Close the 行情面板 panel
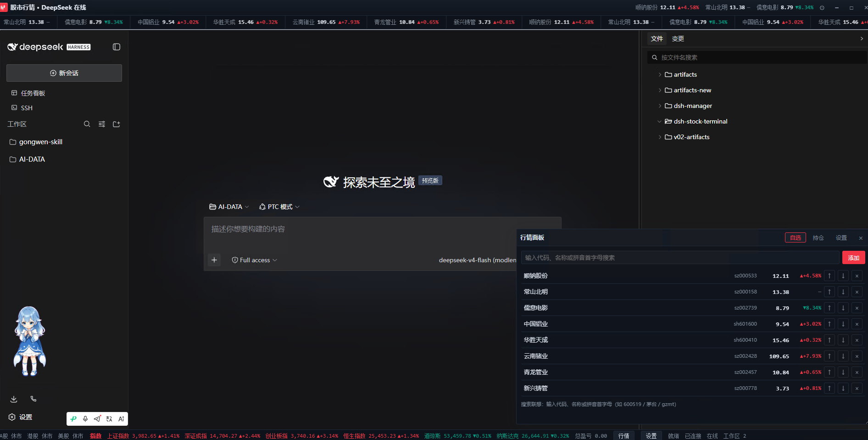The width and height of the screenshot is (868, 440). pyautogui.click(x=861, y=238)
